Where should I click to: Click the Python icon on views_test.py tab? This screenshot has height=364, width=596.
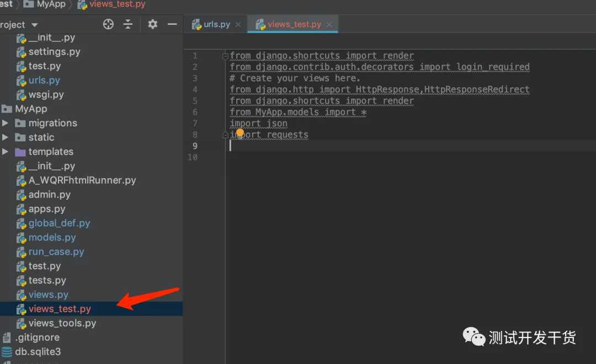[x=260, y=25]
